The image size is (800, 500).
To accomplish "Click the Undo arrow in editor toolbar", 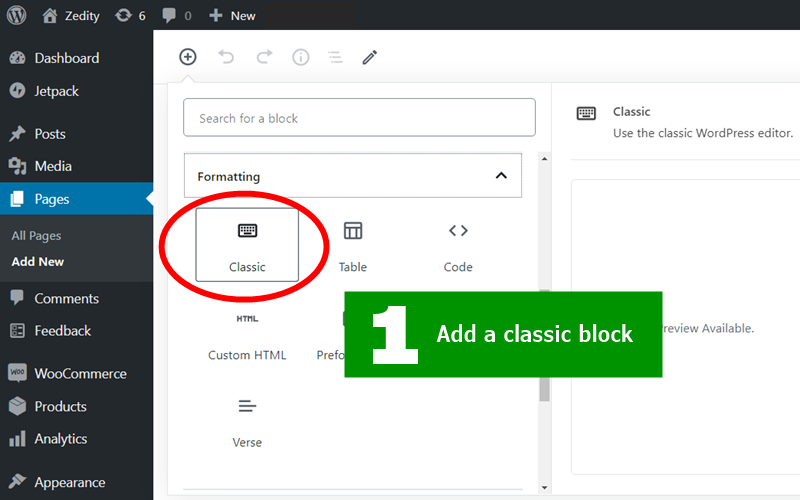I will click(226, 57).
